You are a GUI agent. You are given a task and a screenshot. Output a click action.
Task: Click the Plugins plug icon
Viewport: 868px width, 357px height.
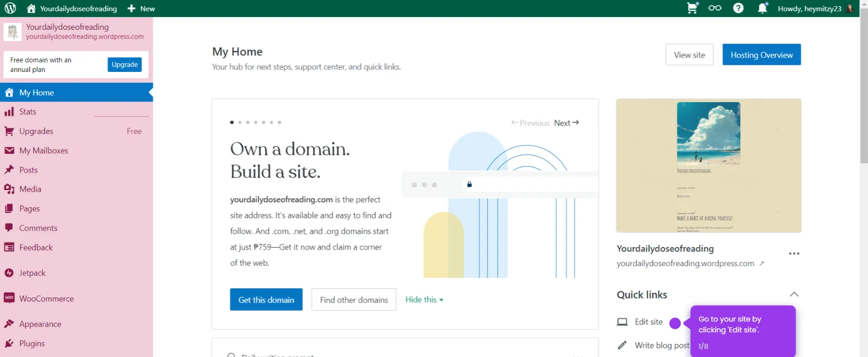tap(9, 343)
